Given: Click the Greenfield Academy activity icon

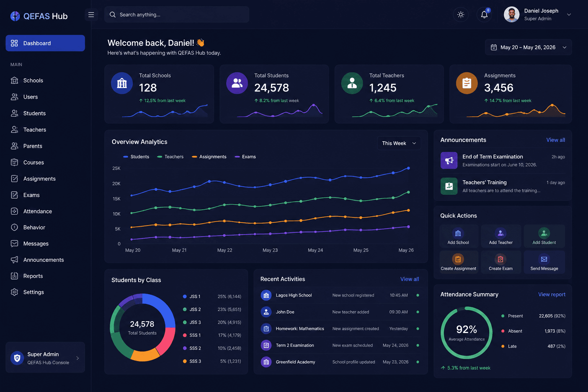Looking at the screenshot, I should [x=266, y=362].
